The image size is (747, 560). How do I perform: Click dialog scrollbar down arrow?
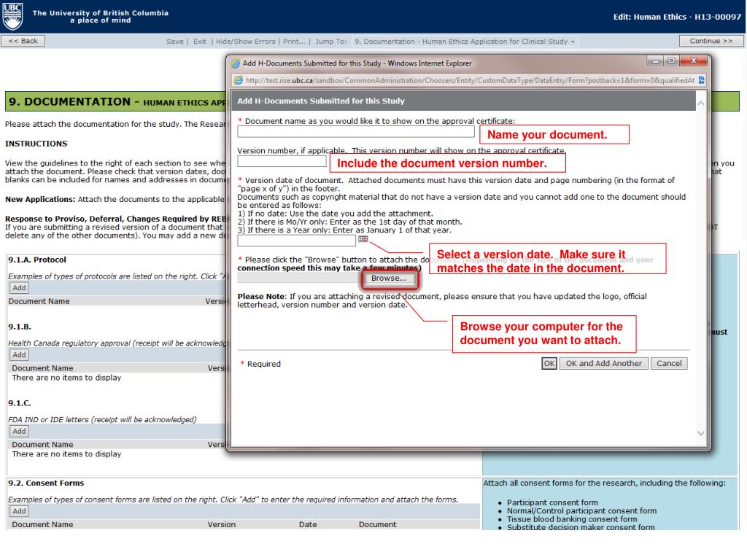(700, 433)
